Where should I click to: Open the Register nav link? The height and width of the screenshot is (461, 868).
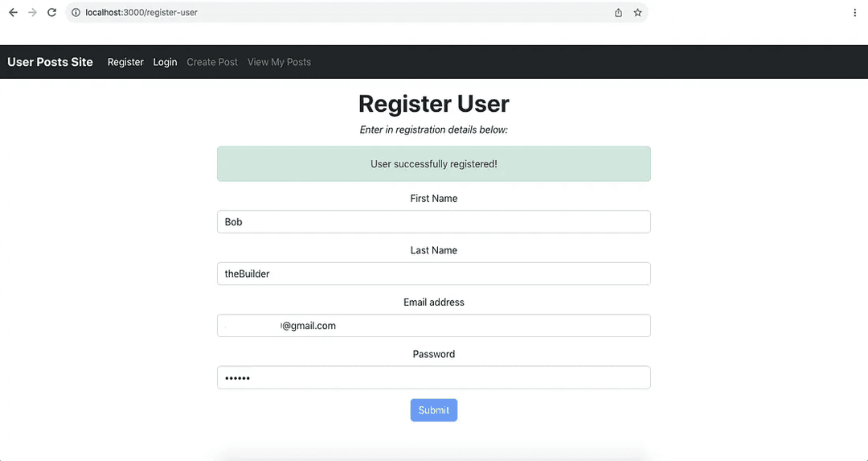(125, 62)
